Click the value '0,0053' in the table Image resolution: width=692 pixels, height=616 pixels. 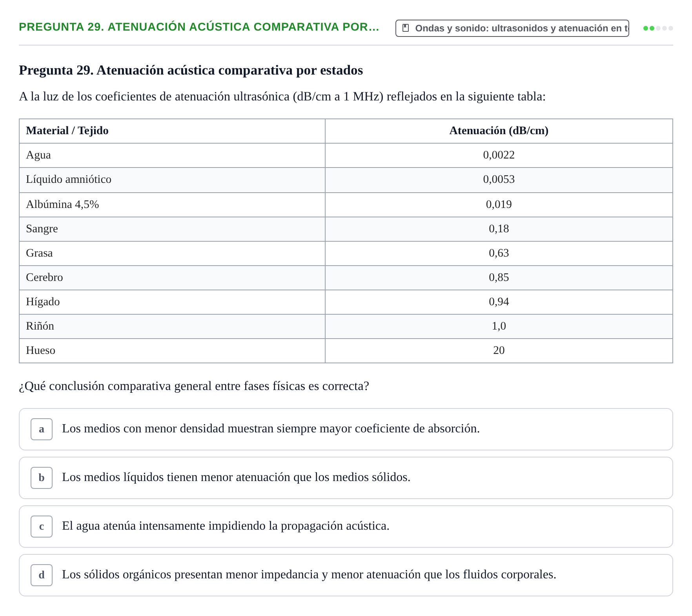click(499, 179)
